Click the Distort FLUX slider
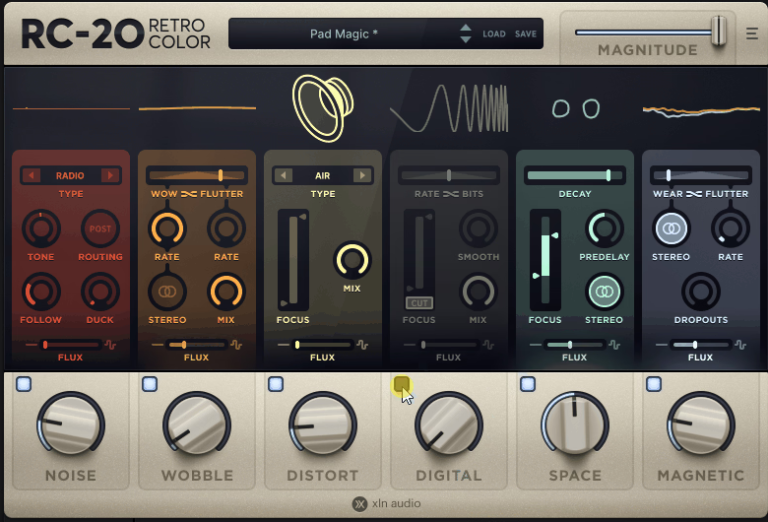 click(x=323, y=345)
